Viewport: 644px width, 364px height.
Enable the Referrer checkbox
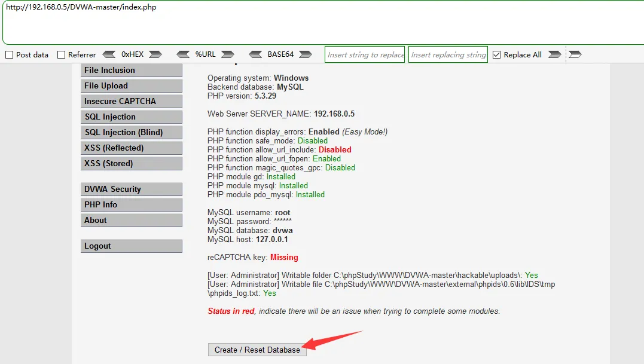pos(61,54)
